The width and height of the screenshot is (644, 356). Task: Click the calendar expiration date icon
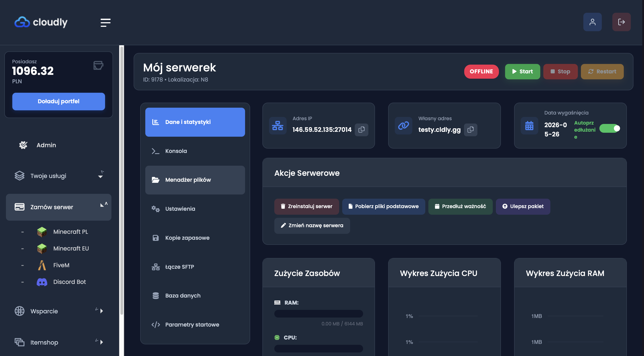529,125
